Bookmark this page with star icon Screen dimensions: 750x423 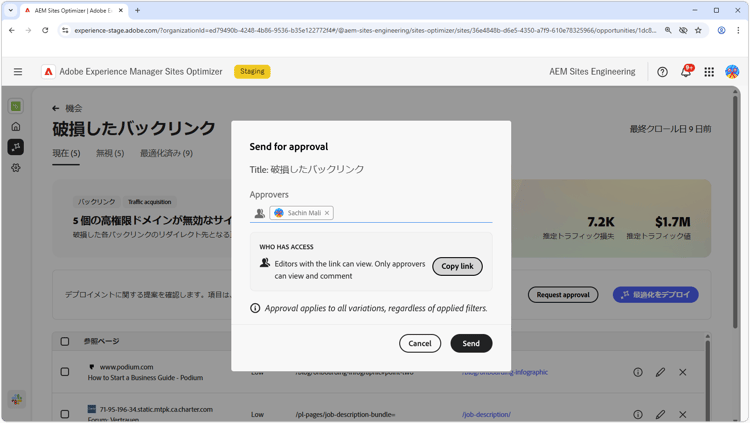(x=698, y=30)
